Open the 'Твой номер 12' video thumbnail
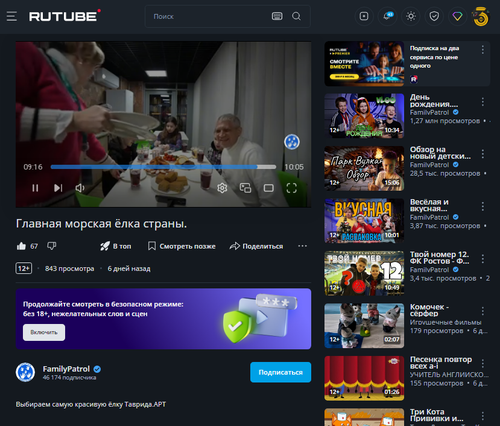Screen dimensions: 500x426 364,273
